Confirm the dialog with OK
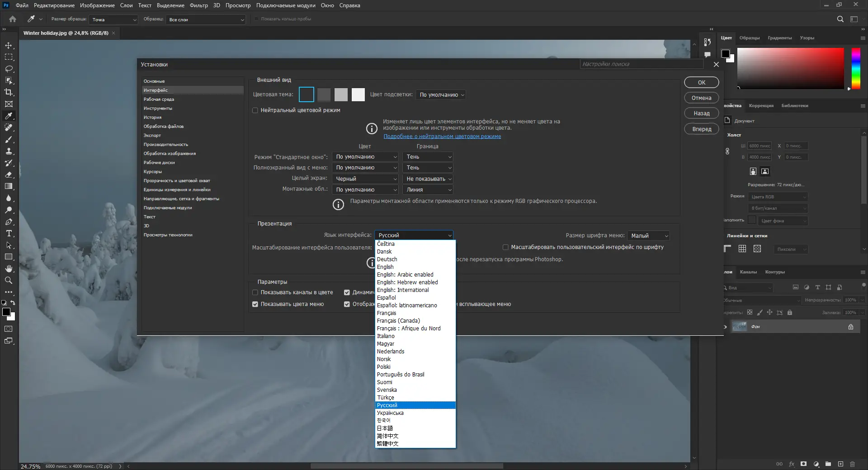This screenshot has width=868, height=470. (x=702, y=82)
